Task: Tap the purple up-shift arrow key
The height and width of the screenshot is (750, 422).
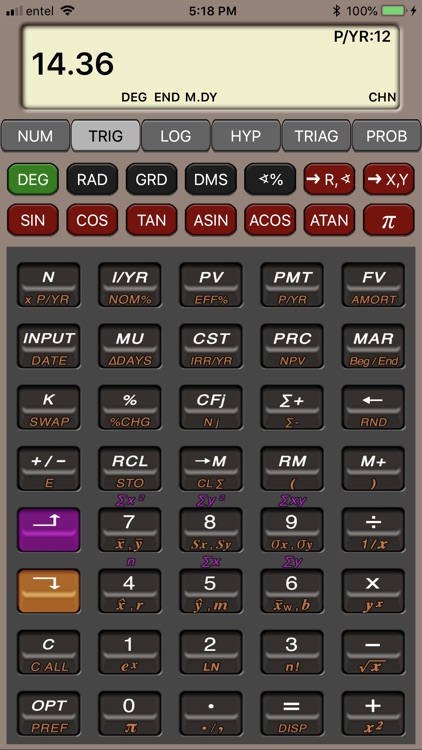Action: [48, 529]
